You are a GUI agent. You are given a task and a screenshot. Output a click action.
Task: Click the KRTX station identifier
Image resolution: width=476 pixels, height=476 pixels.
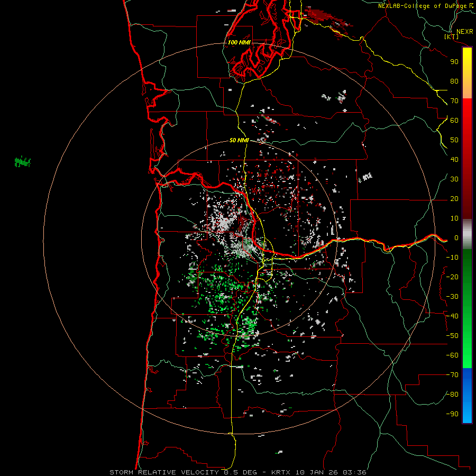coord(281,472)
